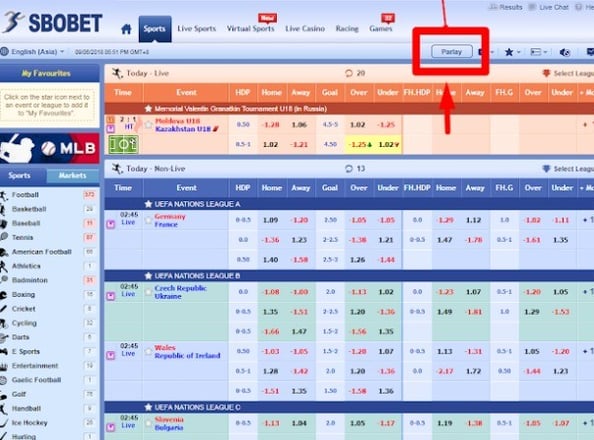Select Ice Hockey in sports list

pos(30,423)
